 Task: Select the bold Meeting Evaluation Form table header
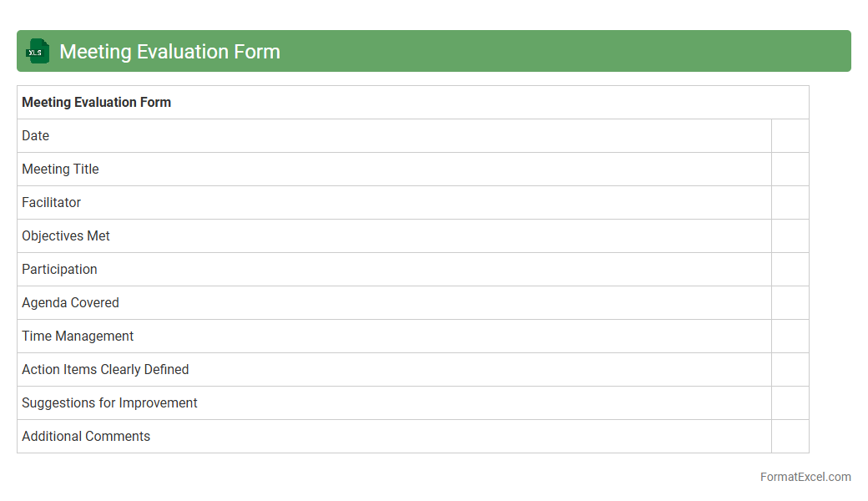96,103
